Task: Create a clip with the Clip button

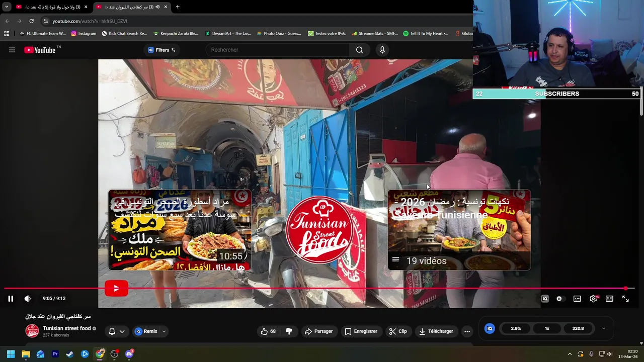Action: 398,331
